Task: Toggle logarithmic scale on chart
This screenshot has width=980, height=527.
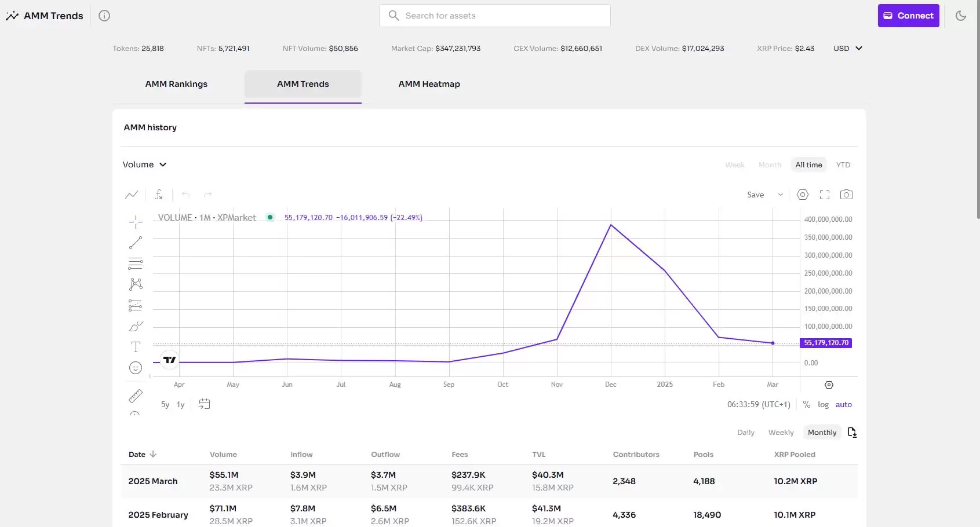Action: pos(823,405)
